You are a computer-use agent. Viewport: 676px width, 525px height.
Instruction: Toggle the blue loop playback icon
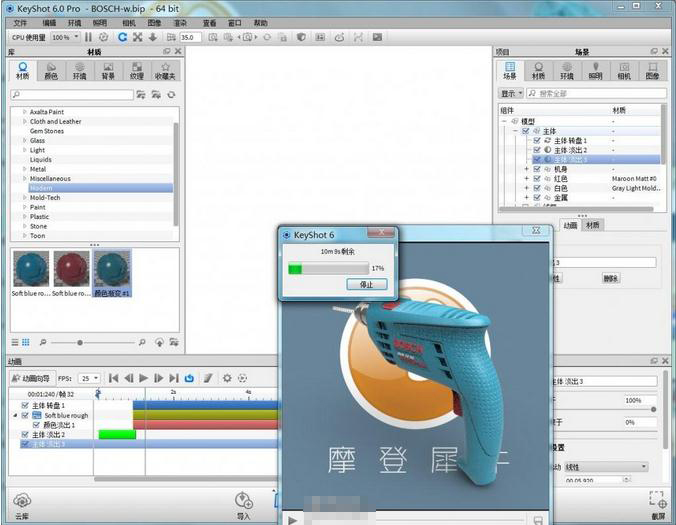(189, 378)
